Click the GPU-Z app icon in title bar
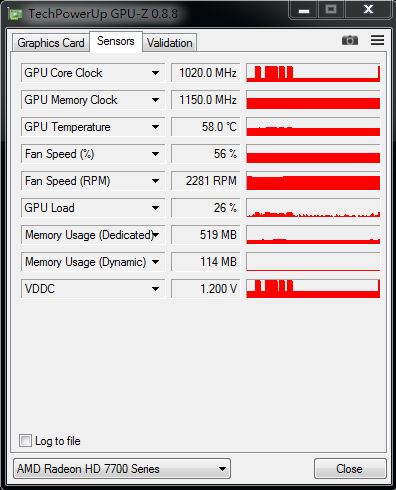The height and width of the screenshot is (490, 396). click(15, 14)
